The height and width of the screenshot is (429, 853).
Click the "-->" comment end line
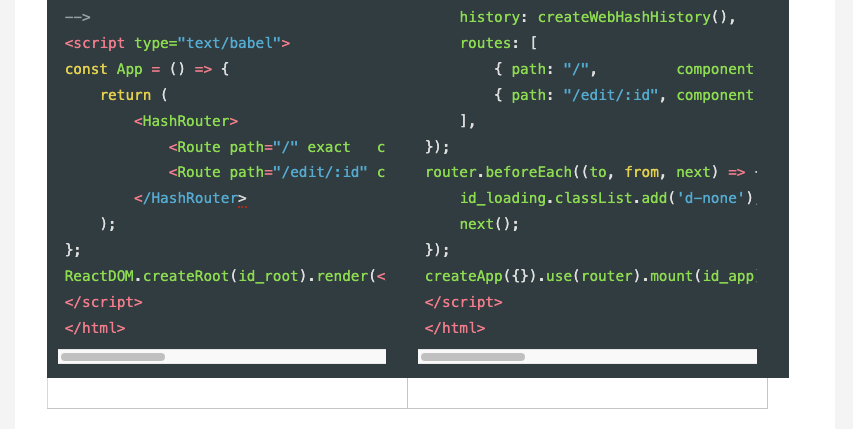click(77, 17)
